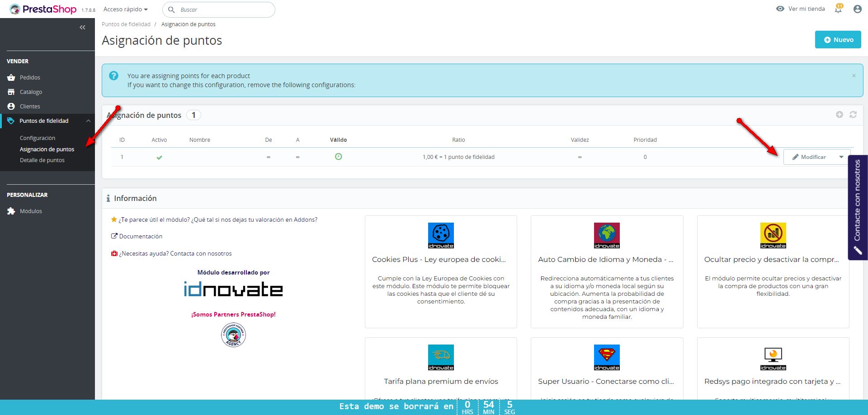
Task: Click the Auto Cambio de Idioma y Moneda title
Action: point(606,260)
